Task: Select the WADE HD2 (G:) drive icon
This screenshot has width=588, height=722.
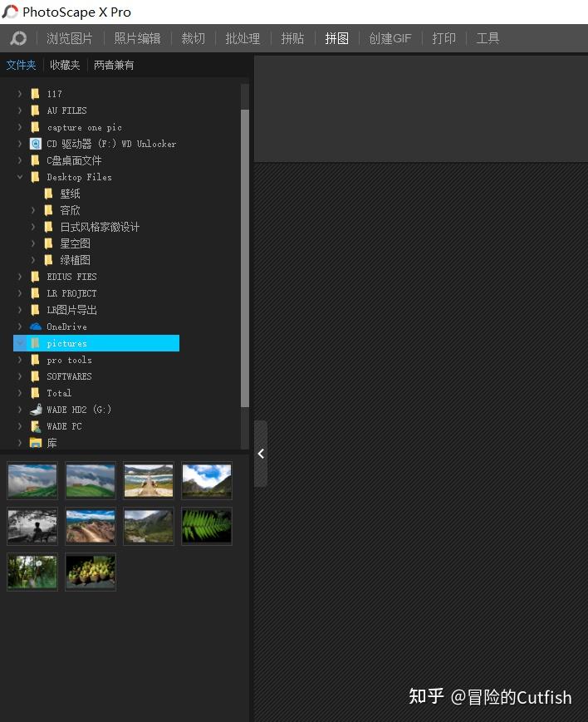Action: [36, 410]
